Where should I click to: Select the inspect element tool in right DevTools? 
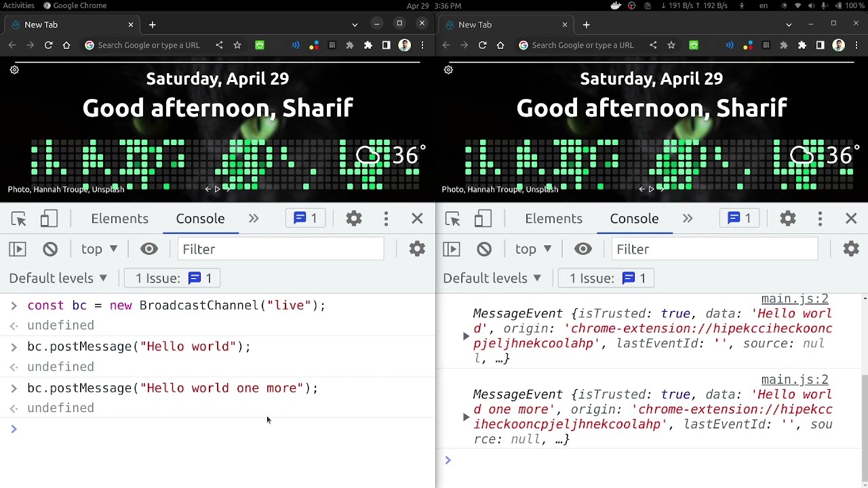[x=452, y=219]
